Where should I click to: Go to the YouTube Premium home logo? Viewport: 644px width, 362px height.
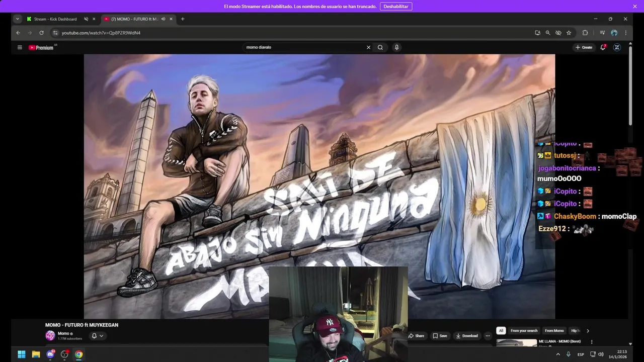(x=41, y=47)
